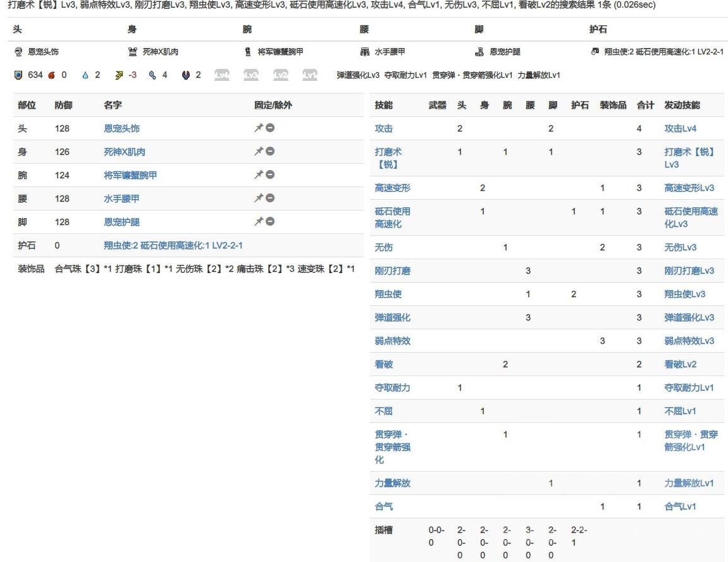
Task: Pin the 将军镰蟹腕甲 row with the pushpin icon
Action: pos(259,174)
